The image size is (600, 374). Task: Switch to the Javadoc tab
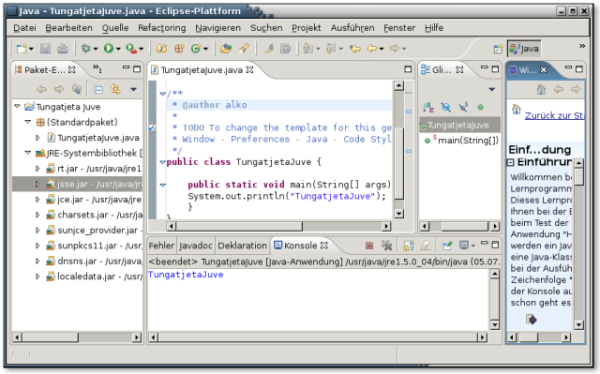196,245
